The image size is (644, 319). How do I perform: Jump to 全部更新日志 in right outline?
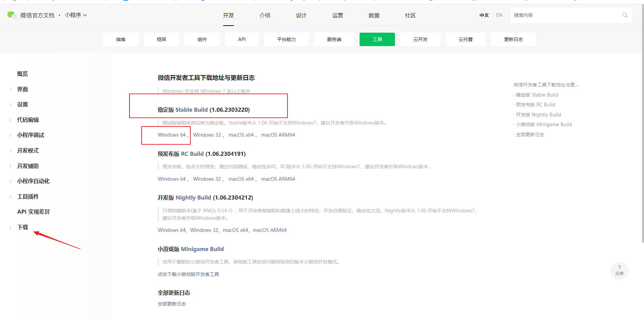(x=530, y=135)
